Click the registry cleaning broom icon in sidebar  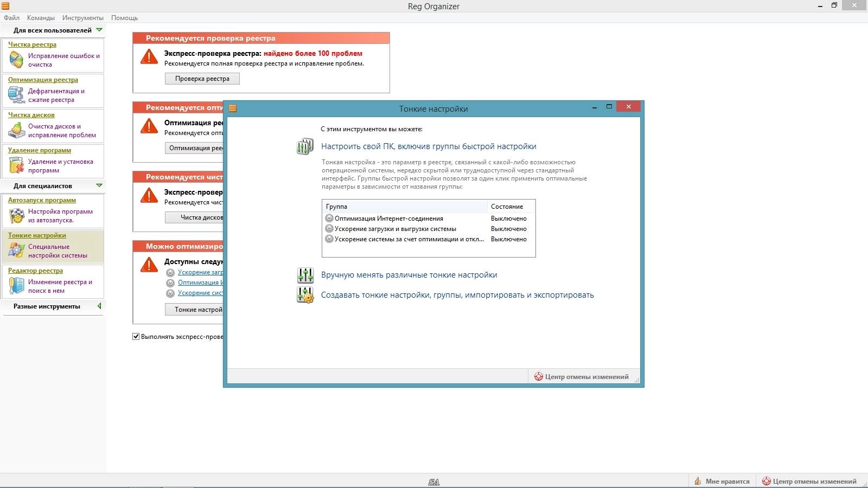17,60
